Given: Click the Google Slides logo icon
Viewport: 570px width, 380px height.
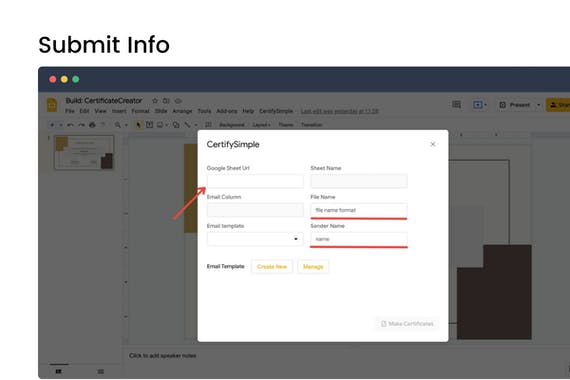Looking at the screenshot, I should coord(52,105).
